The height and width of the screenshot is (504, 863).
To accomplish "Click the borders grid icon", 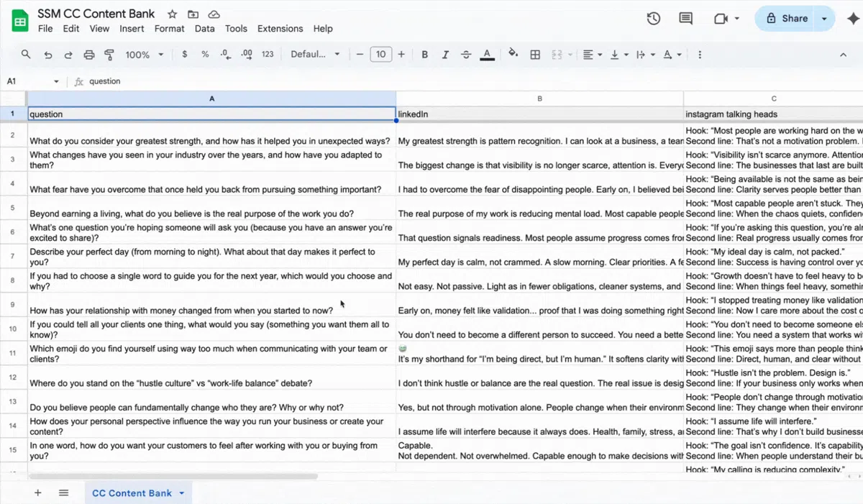I will click(535, 55).
